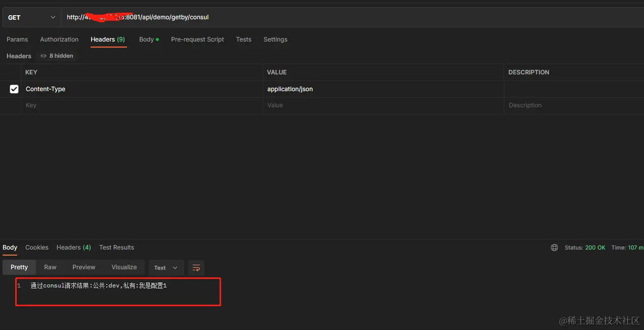
Task: Switch to Preview response view
Action: (84, 267)
